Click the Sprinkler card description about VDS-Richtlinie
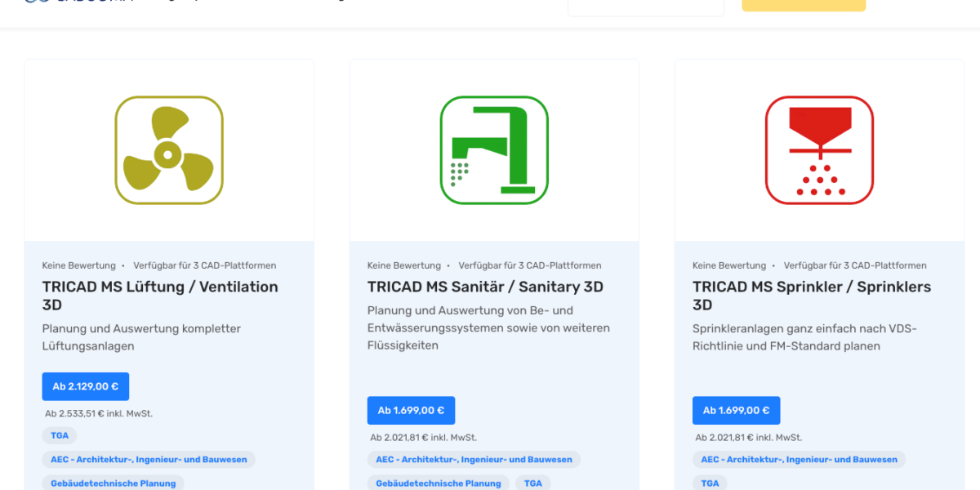This screenshot has height=490, width=980. click(x=804, y=337)
